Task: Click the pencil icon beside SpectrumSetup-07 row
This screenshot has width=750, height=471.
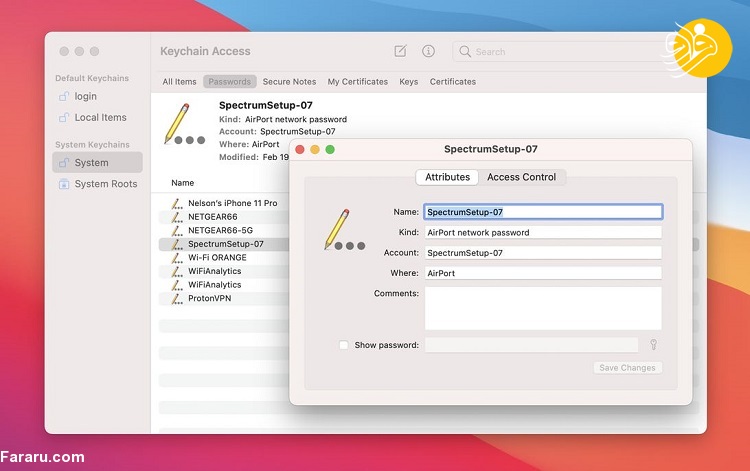Action: click(177, 244)
